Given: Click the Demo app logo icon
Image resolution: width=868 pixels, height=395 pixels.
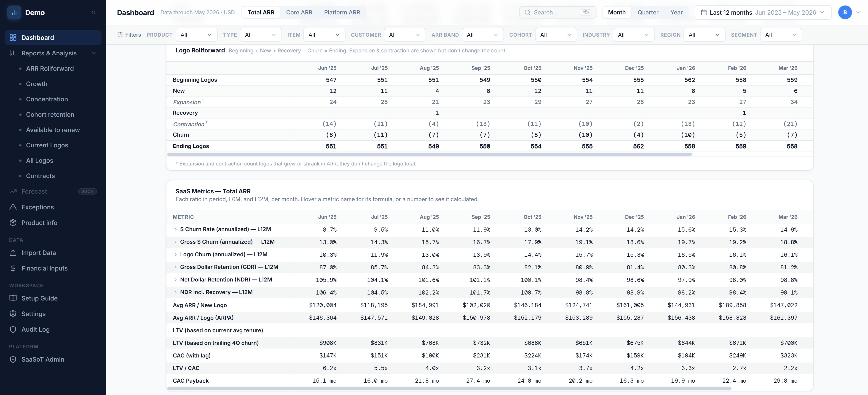Looking at the screenshot, I should 14,13.
